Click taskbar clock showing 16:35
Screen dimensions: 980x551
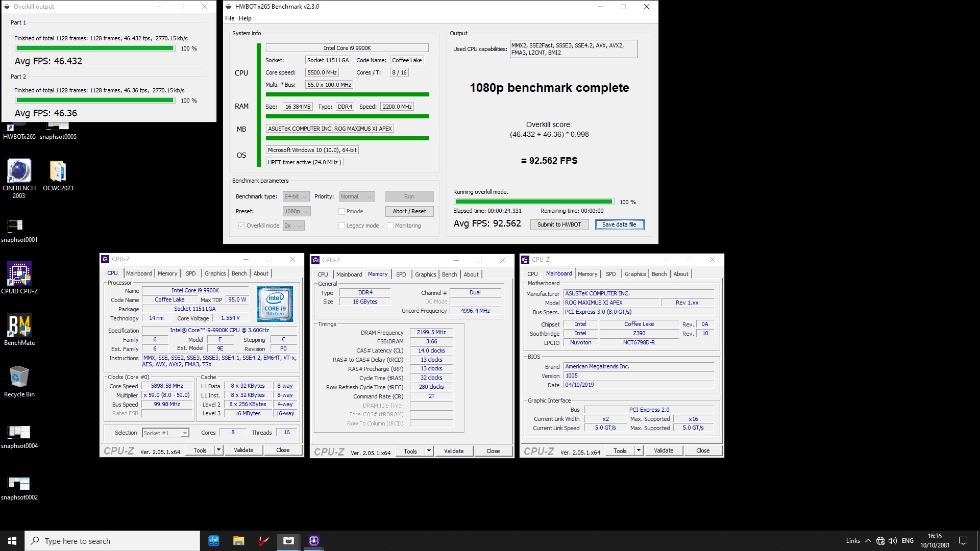(x=935, y=541)
